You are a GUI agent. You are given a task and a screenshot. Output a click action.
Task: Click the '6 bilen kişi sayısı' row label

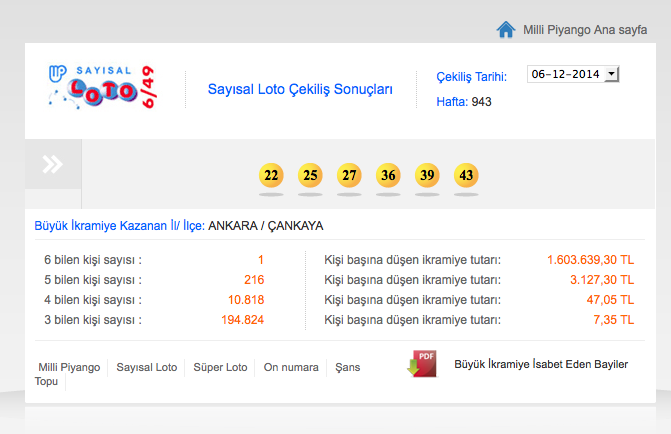(x=93, y=260)
